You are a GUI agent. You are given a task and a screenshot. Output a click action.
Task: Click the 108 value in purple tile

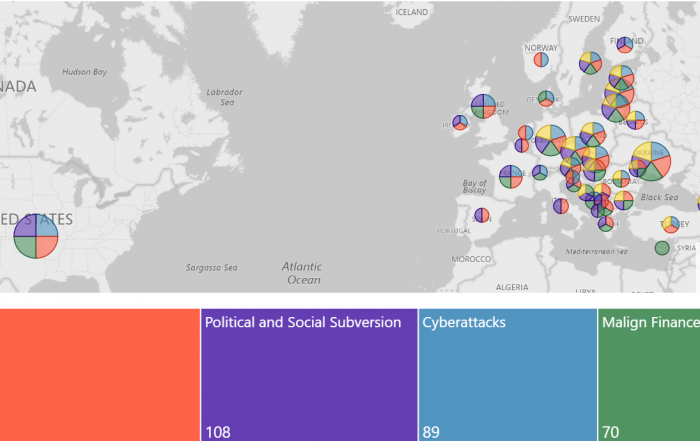218,432
